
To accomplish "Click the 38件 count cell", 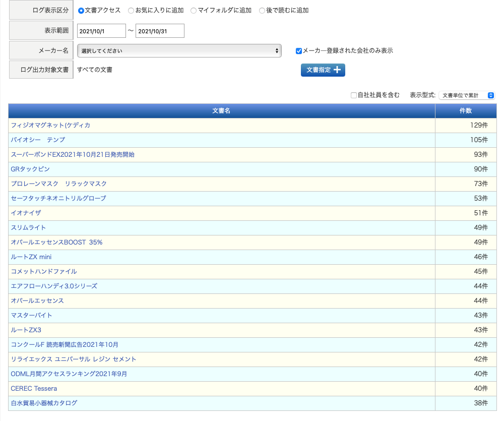I will 466,403.
